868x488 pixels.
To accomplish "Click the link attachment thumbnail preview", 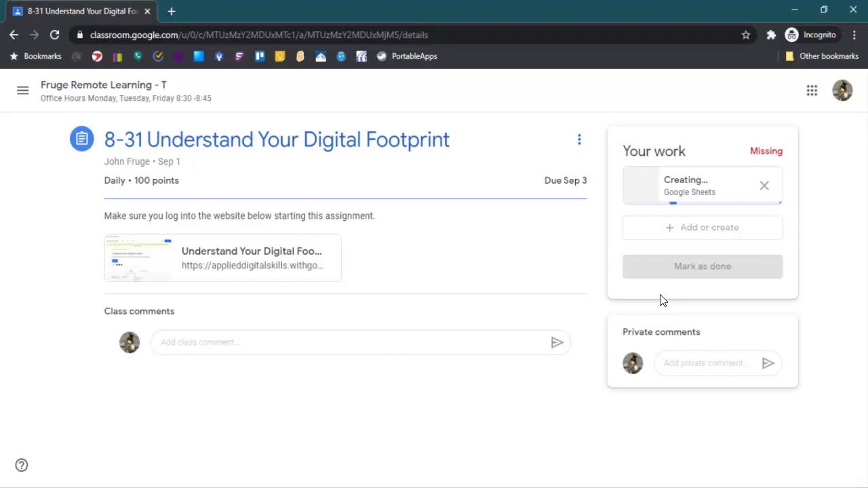I will pyautogui.click(x=139, y=258).
